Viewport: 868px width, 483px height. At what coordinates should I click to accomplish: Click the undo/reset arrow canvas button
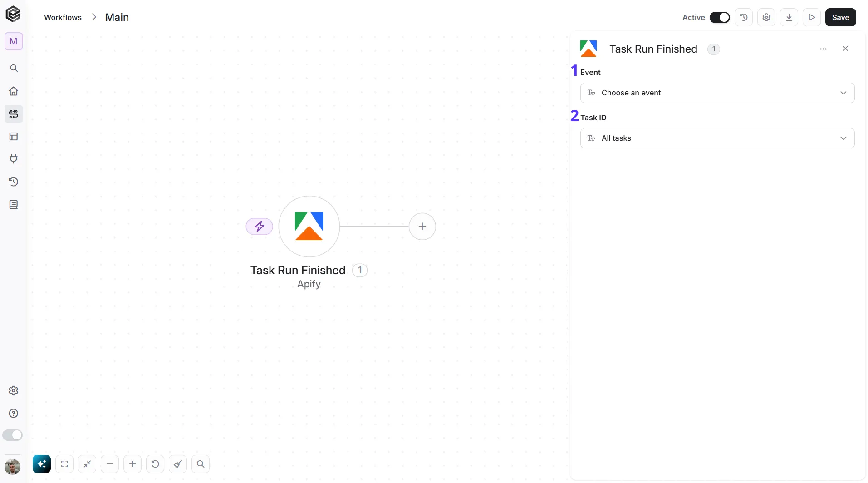tap(155, 464)
